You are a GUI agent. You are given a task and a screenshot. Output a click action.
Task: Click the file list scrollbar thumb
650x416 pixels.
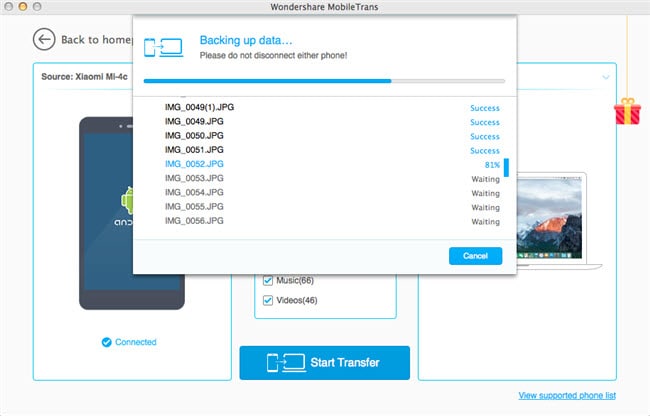click(x=506, y=167)
